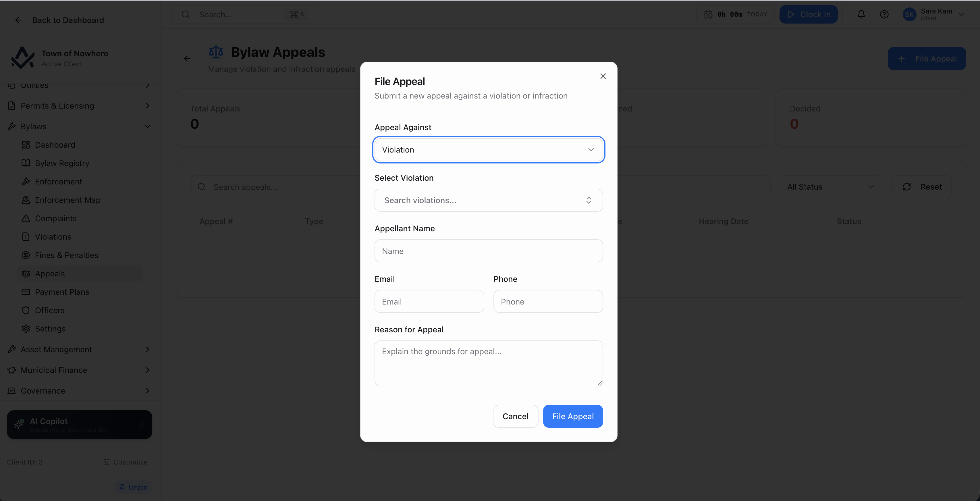Screen dimensions: 980x501
Task: Click the Status column header
Action: tap(849, 221)
